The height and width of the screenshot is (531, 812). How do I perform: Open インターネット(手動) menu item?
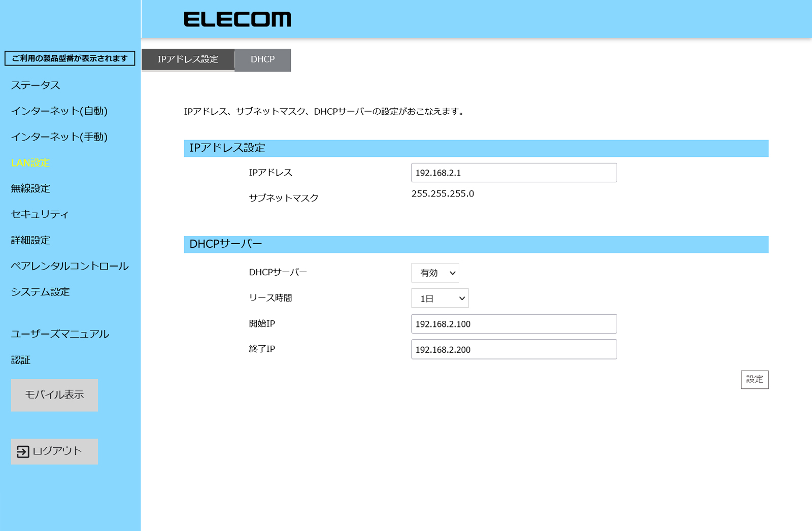click(59, 137)
